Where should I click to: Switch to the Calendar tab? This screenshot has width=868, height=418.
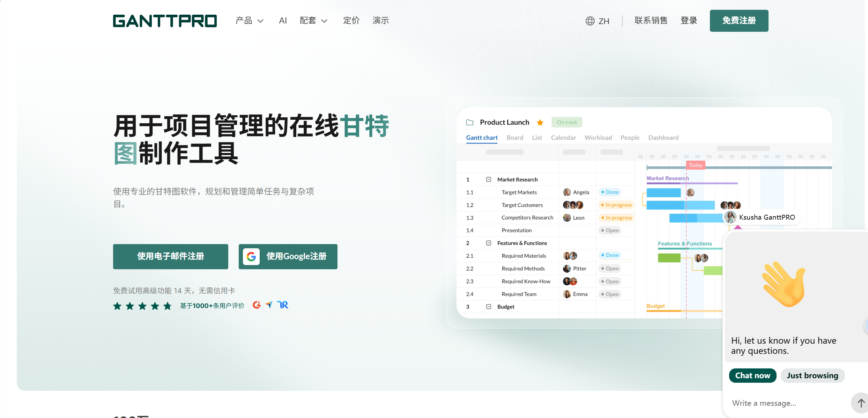point(563,138)
